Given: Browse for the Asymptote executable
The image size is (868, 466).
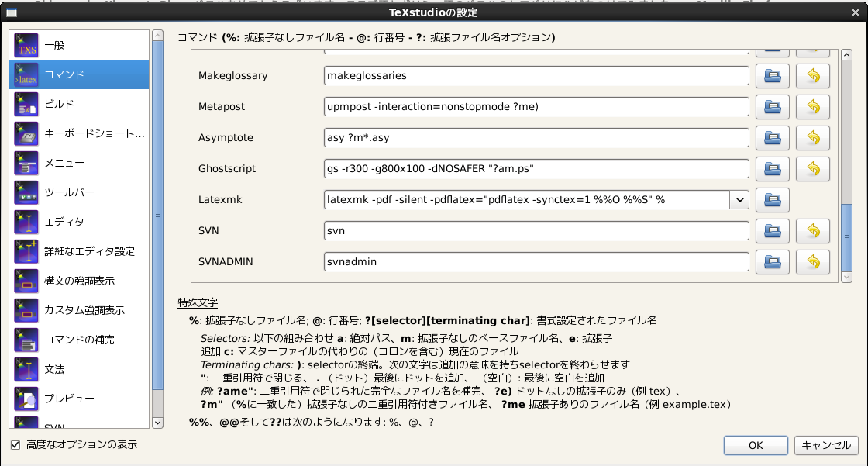Looking at the screenshot, I should tap(772, 138).
